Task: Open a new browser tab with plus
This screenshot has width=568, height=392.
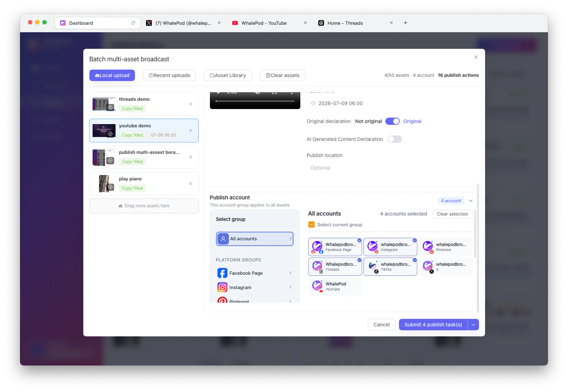Action: [405, 23]
